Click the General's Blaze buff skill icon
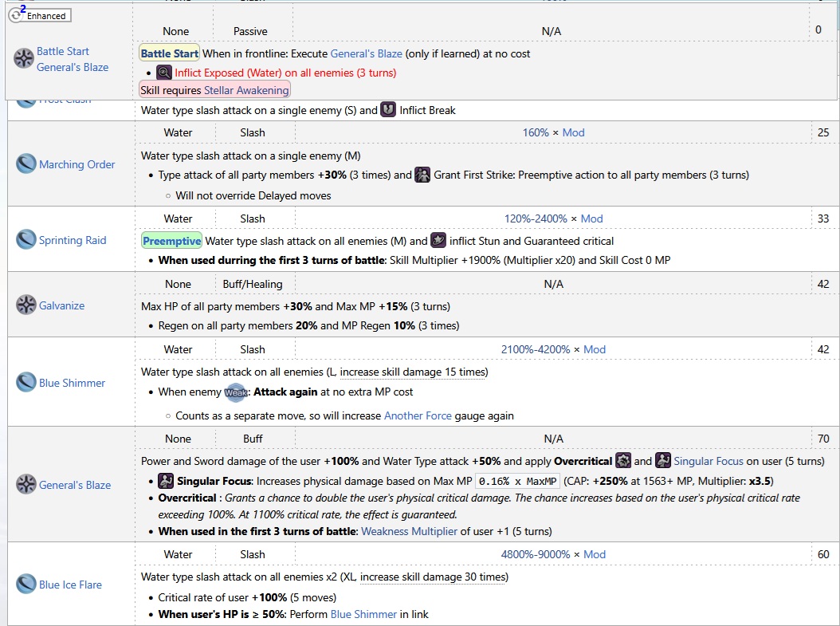 tap(26, 484)
